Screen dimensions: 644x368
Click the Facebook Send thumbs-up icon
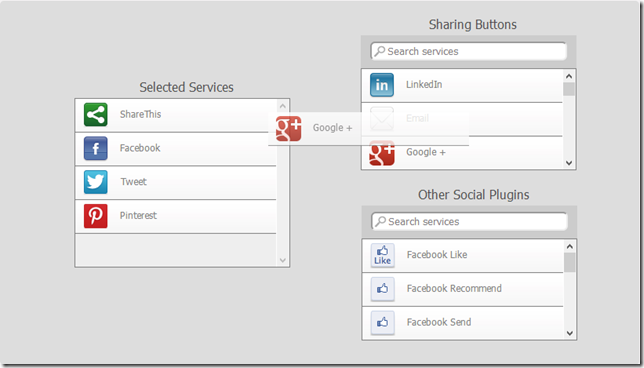382,322
